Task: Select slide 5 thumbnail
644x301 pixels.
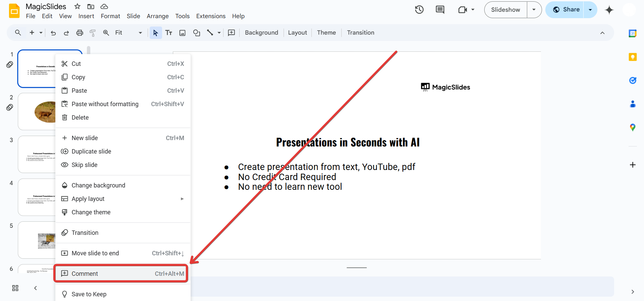Action: 37,240
